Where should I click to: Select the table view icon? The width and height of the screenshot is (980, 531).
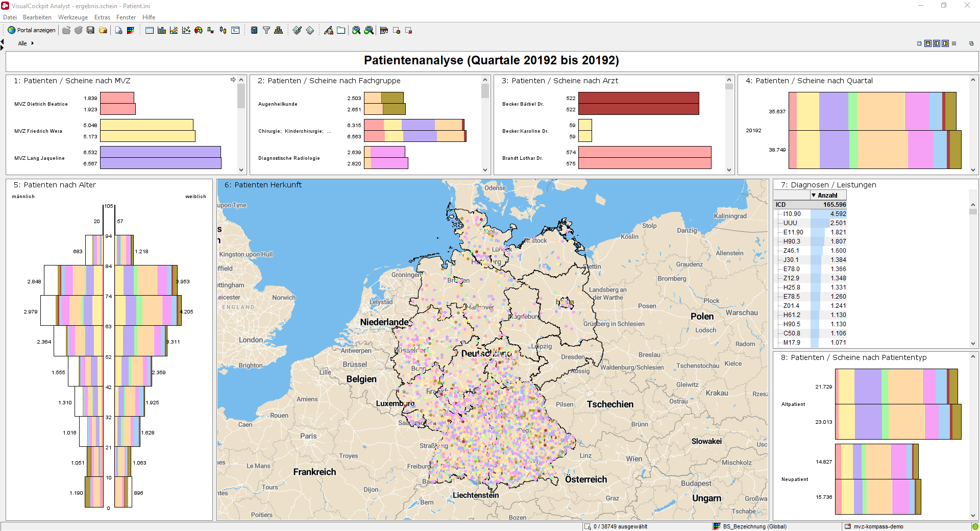pyautogui.click(x=150, y=31)
